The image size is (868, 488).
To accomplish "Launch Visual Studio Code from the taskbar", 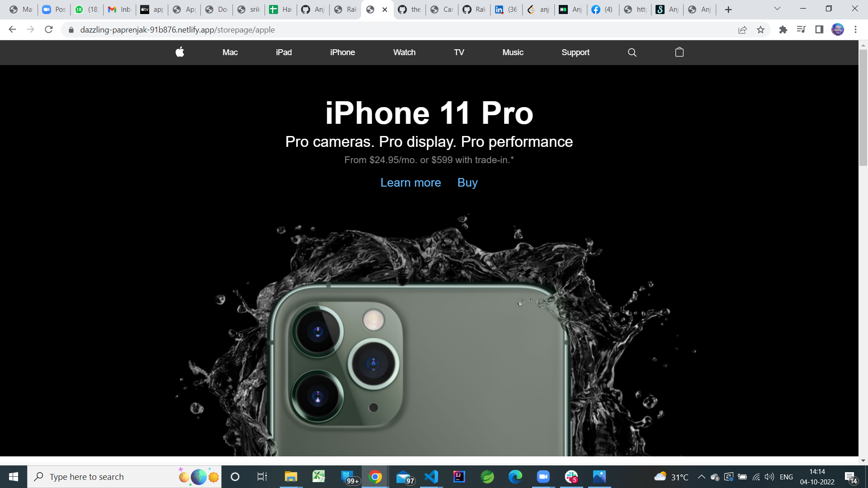I will point(431,476).
